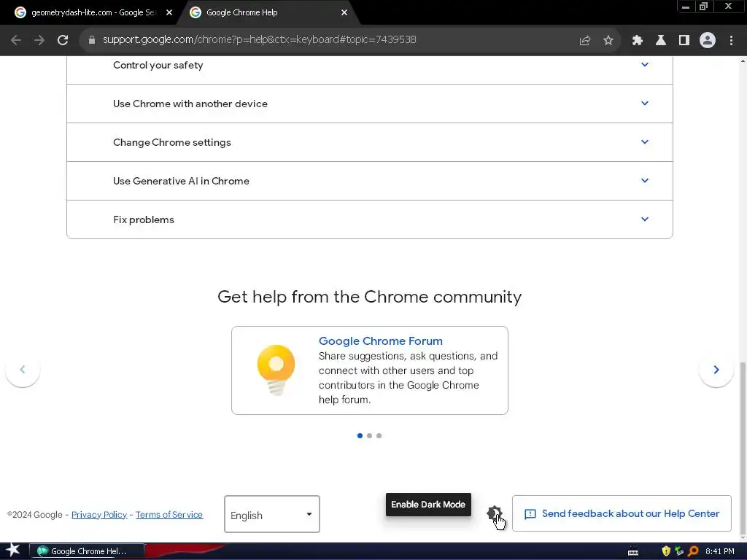This screenshot has height=560, width=747.
Task: Show previous community carousel card
Action: point(23,370)
